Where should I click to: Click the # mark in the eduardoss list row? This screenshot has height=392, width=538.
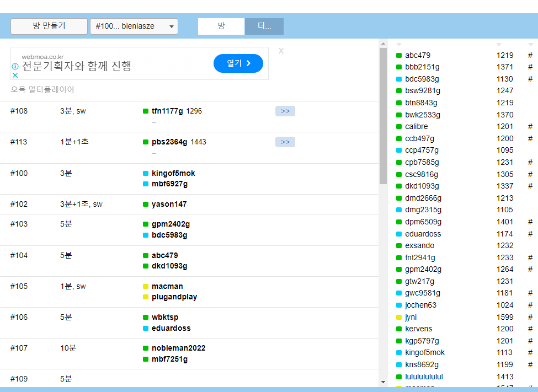click(x=530, y=234)
